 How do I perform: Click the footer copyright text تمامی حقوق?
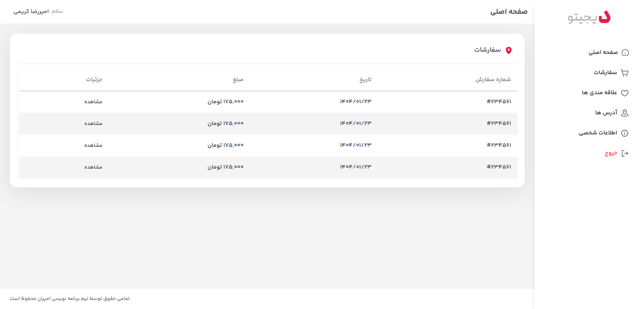coord(69,299)
